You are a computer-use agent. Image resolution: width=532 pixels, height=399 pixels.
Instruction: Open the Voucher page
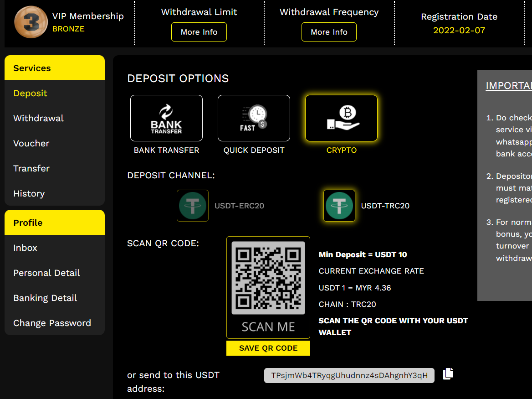(x=31, y=143)
